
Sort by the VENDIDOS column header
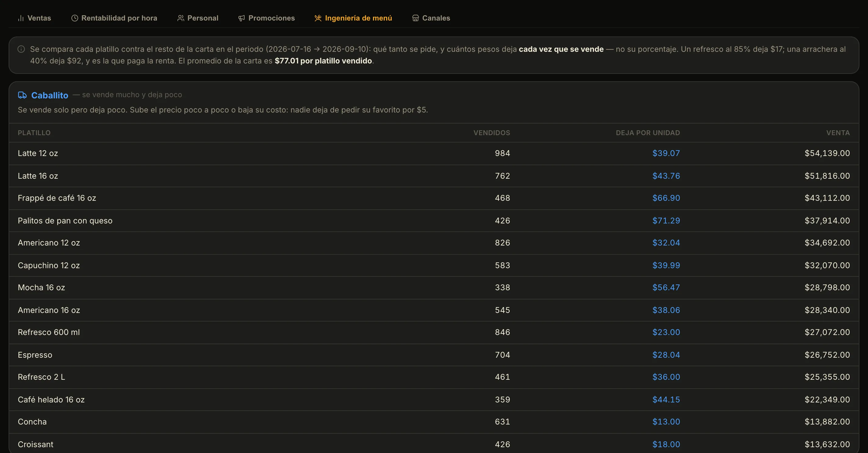click(x=492, y=133)
